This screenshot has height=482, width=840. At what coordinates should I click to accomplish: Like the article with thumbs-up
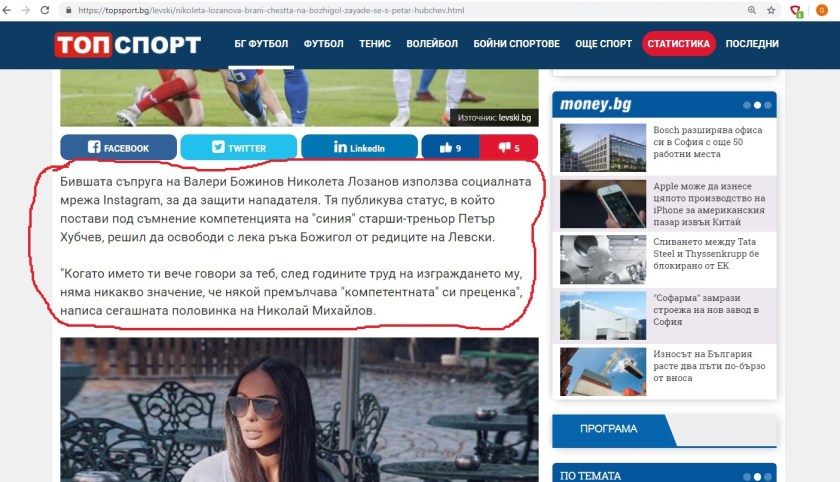[x=451, y=147]
